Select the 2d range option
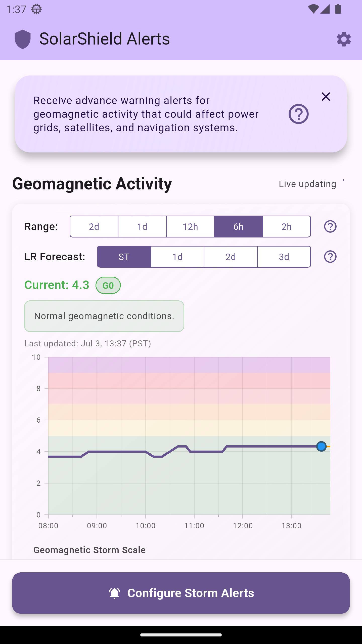This screenshot has width=362, height=644. pyautogui.click(x=94, y=226)
